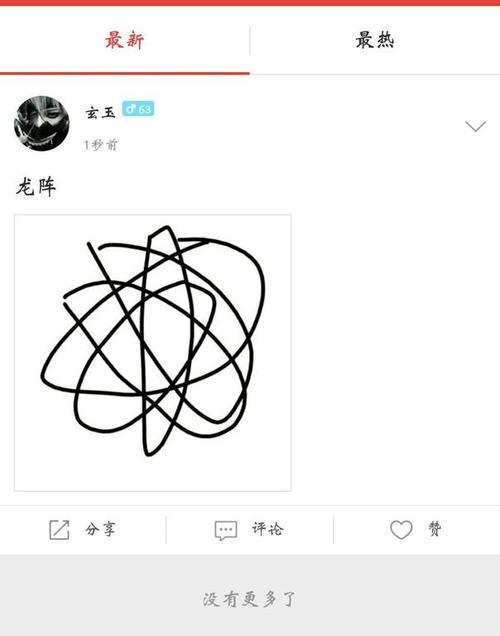500x636 pixels.
Task: Click the 1秒前 timestamp
Action: pyautogui.click(x=101, y=144)
